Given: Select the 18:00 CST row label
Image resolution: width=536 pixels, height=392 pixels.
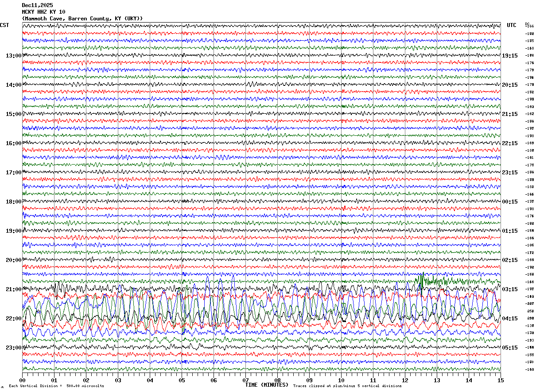Looking at the screenshot, I should (14, 202).
